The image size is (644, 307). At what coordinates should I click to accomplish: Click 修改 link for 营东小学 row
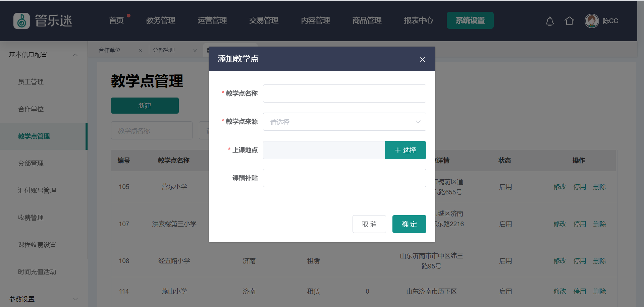559,187
